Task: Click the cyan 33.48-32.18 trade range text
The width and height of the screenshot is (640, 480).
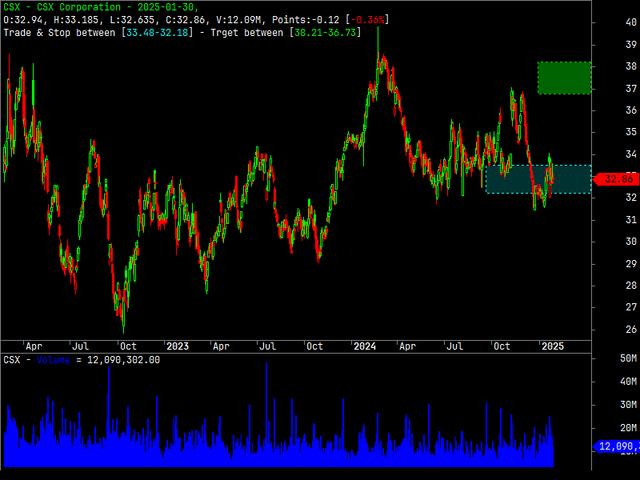Action: coord(157,33)
